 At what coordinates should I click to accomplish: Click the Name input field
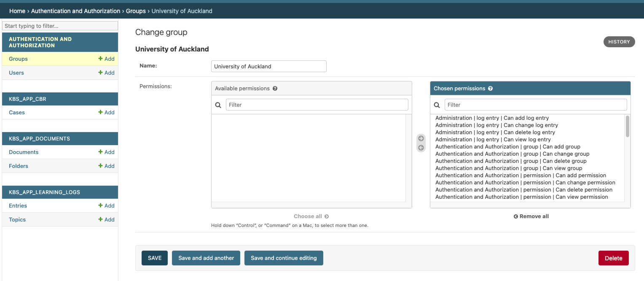268,66
